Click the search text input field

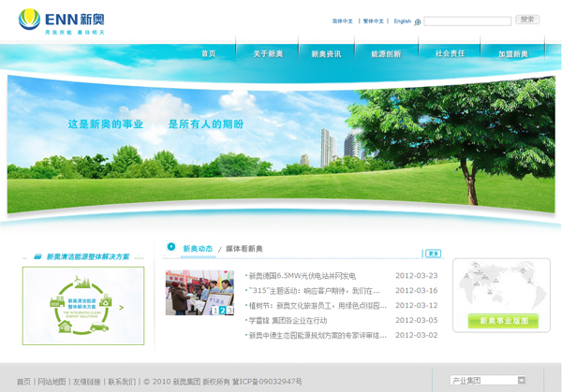point(467,21)
